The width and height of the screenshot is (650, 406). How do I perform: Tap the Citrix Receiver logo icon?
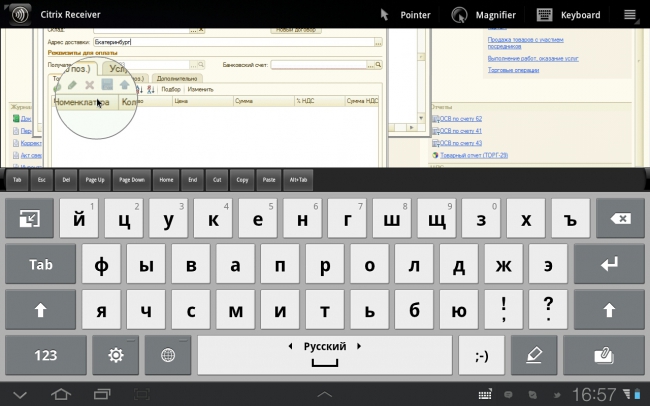point(19,15)
